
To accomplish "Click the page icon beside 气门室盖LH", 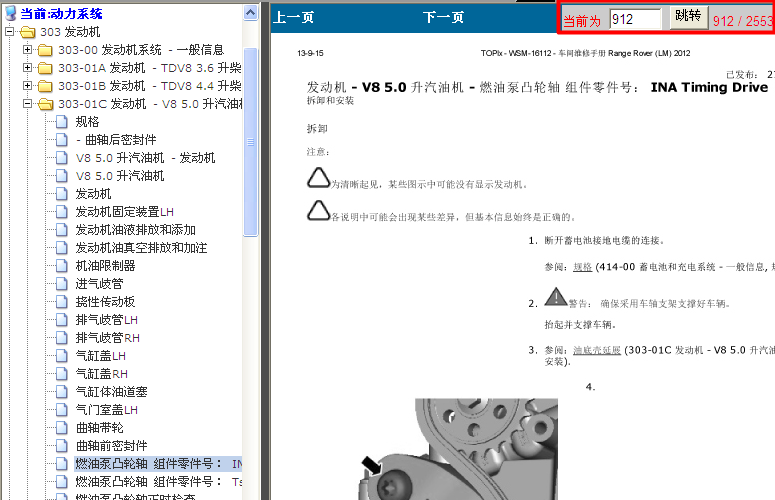I will click(x=62, y=410).
